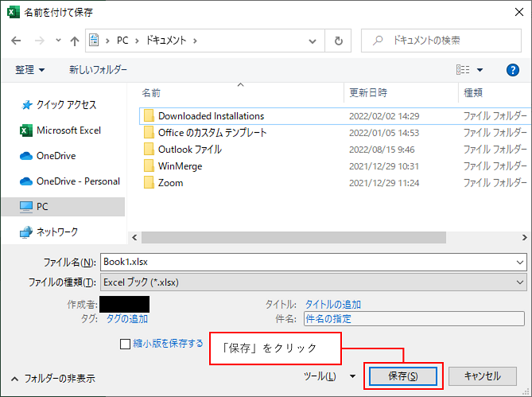Go up one folder level

[x=74, y=41]
